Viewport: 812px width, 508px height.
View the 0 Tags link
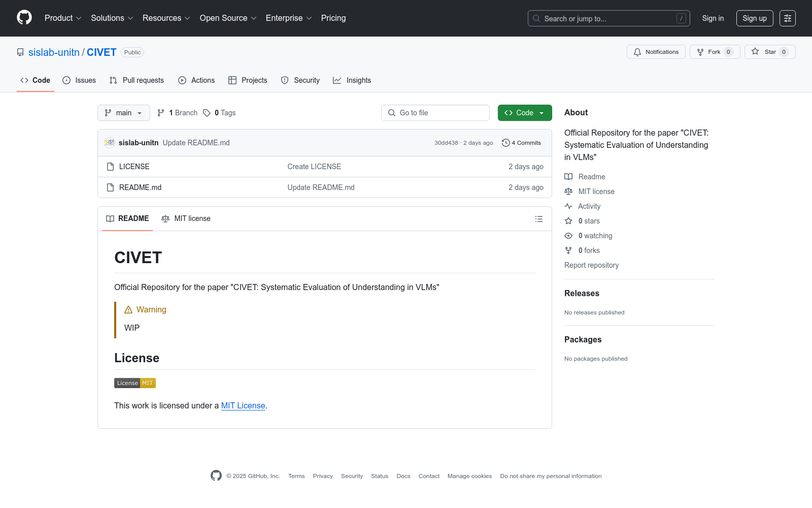(219, 113)
